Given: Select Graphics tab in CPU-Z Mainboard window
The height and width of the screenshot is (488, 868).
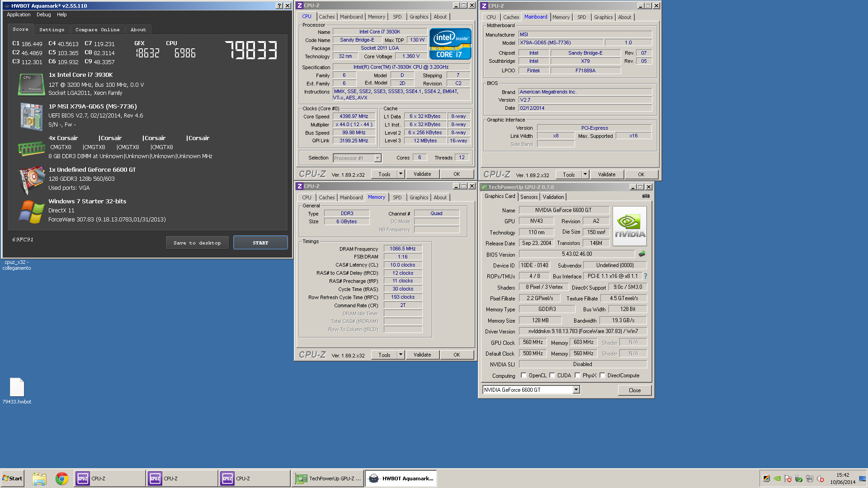Looking at the screenshot, I should click(603, 17).
